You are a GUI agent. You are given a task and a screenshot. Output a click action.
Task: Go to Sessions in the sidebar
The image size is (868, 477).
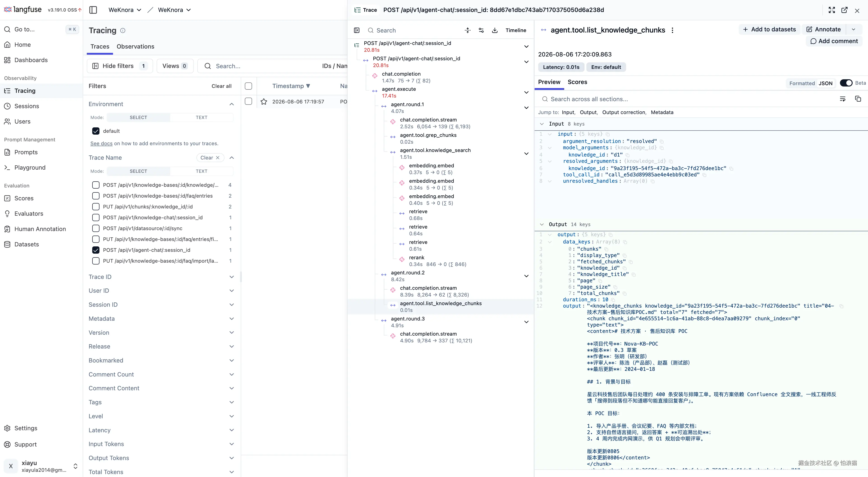(27, 106)
